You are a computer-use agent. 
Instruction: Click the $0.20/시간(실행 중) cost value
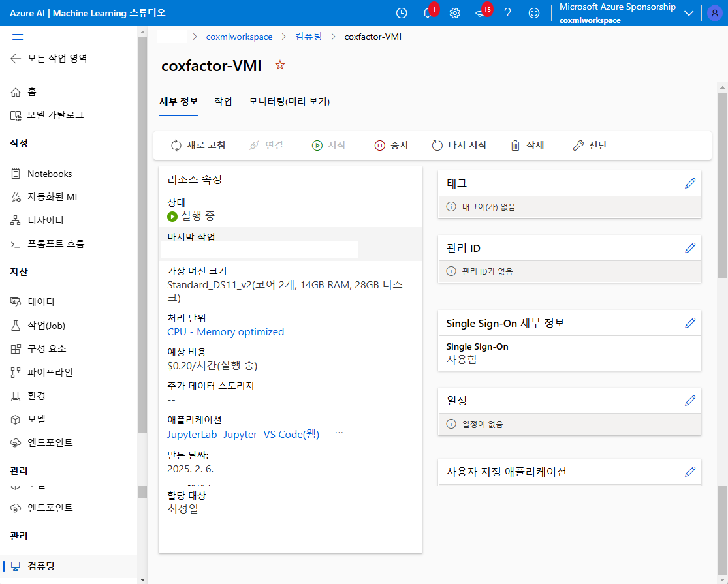[x=212, y=366]
